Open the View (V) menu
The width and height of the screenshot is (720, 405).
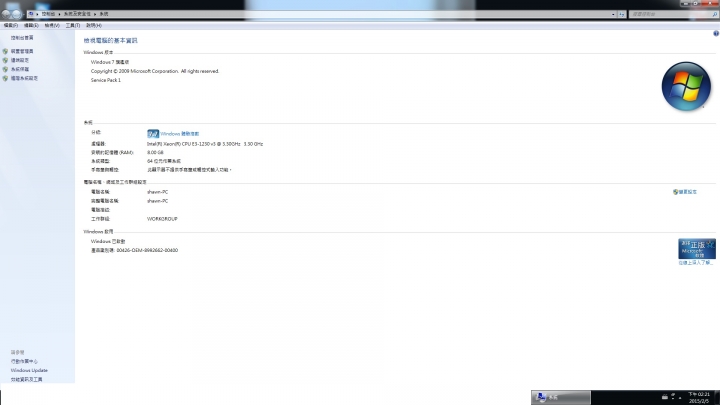pyautogui.click(x=52, y=26)
